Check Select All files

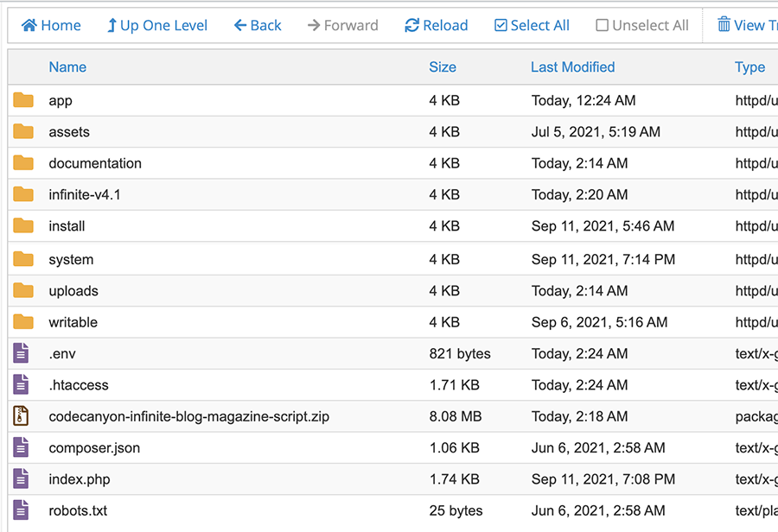501,26
